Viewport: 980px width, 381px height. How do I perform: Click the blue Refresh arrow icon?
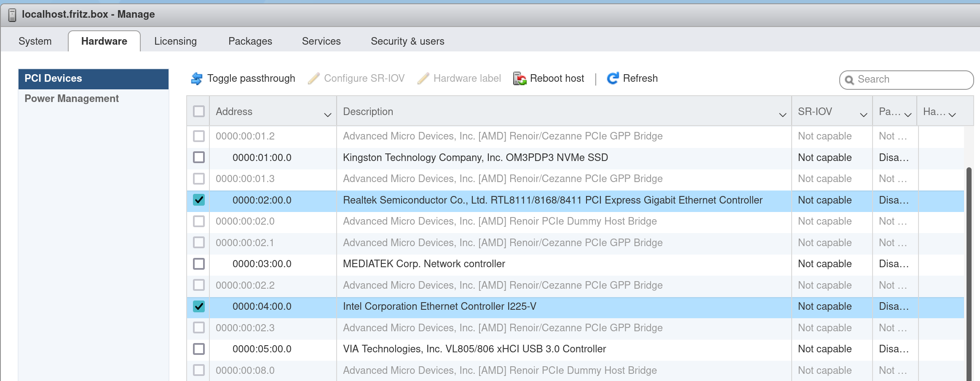tap(613, 78)
